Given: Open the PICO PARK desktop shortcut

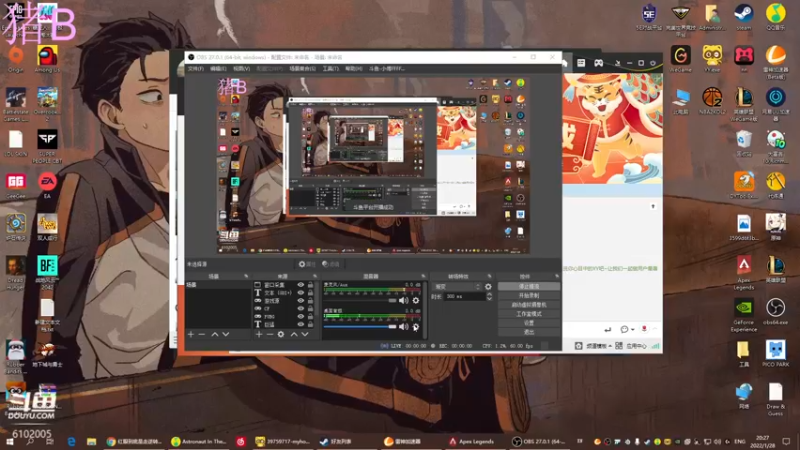Looking at the screenshot, I should tap(776, 354).
